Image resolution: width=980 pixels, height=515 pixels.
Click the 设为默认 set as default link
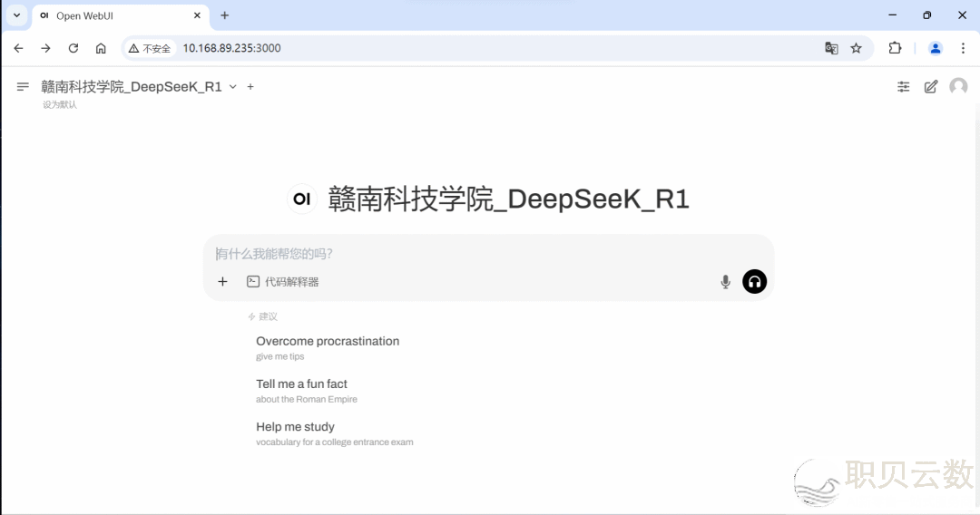tap(60, 104)
